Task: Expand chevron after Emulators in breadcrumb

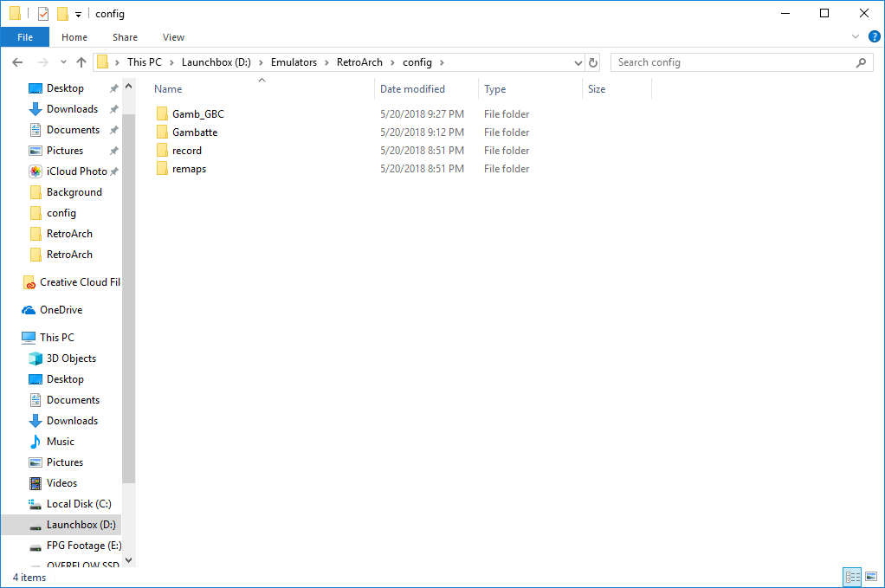Action: click(x=326, y=62)
